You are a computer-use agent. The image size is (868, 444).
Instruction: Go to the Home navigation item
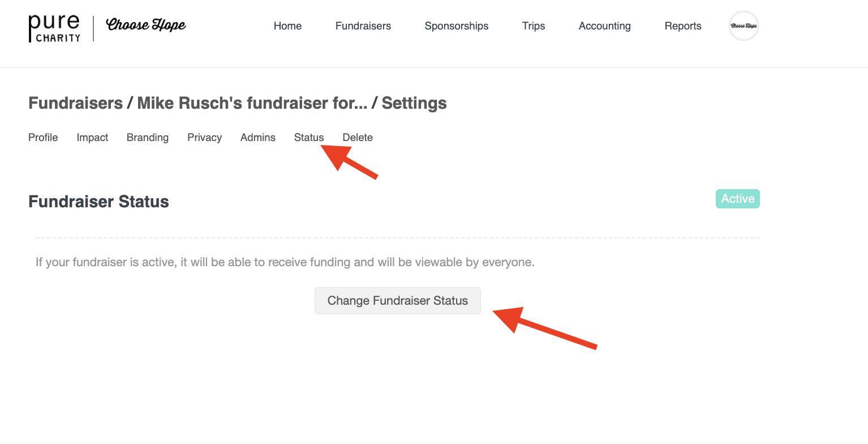click(287, 26)
